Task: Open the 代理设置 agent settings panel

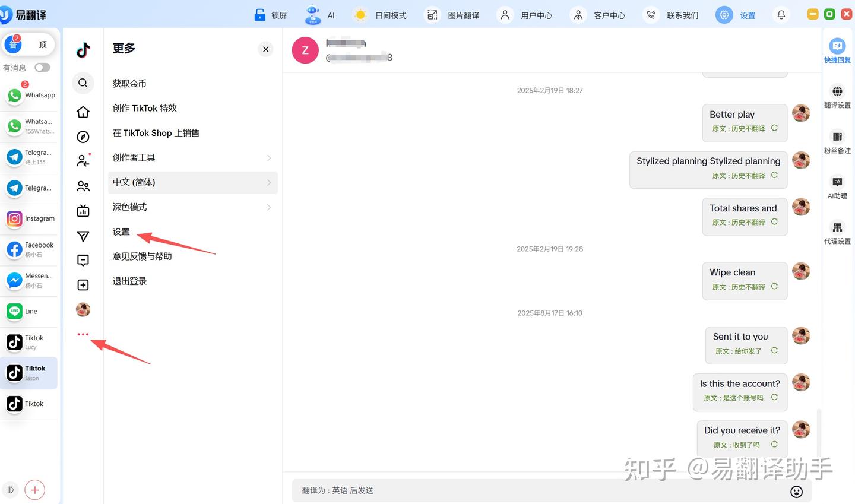Action: pos(837,233)
